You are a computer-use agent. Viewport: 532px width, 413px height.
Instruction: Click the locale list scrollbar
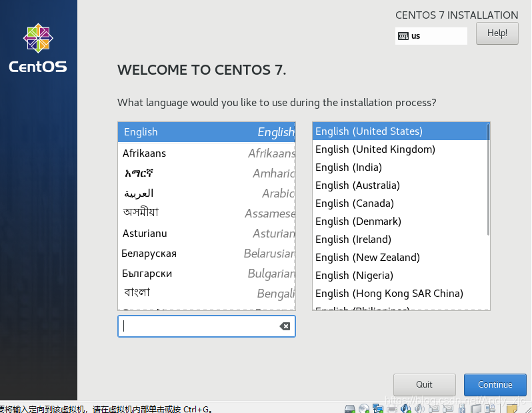[x=488, y=179]
